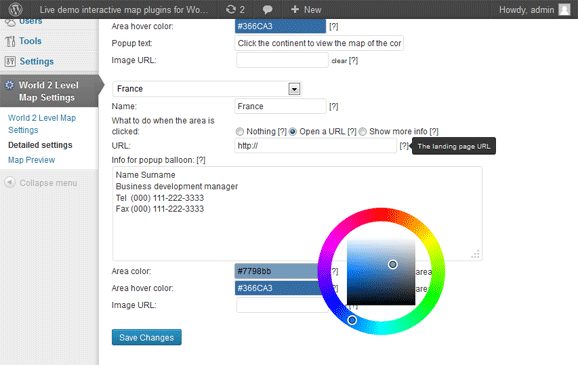Click the Collapse menu text

click(x=48, y=183)
